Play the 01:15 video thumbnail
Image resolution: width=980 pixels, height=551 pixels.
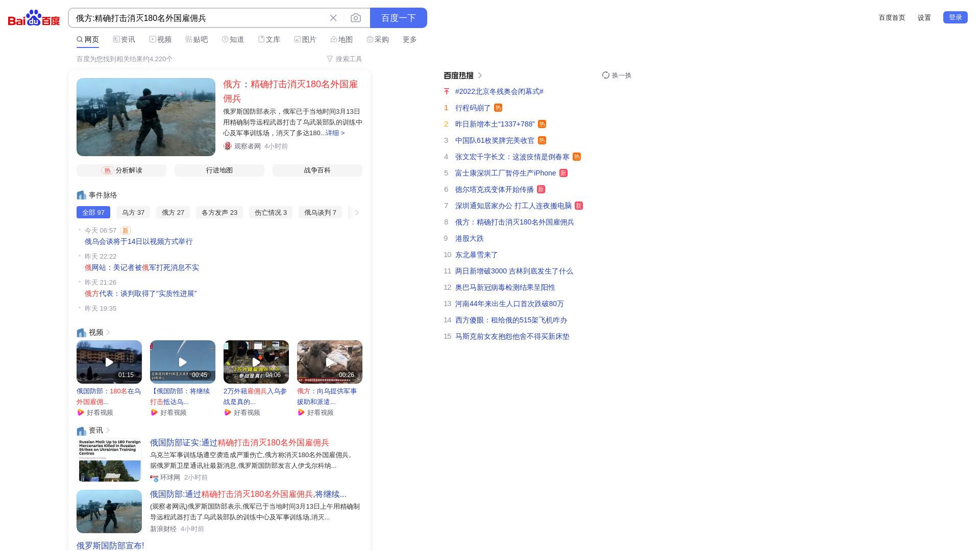point(109,362)
